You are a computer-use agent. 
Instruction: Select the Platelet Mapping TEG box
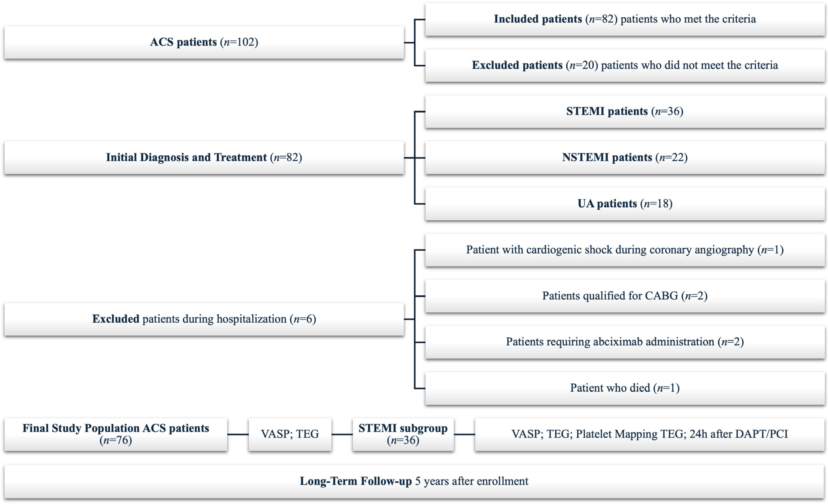point(649,434)
